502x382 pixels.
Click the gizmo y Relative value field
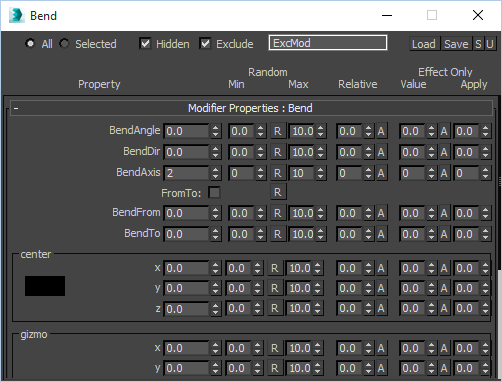350,368
